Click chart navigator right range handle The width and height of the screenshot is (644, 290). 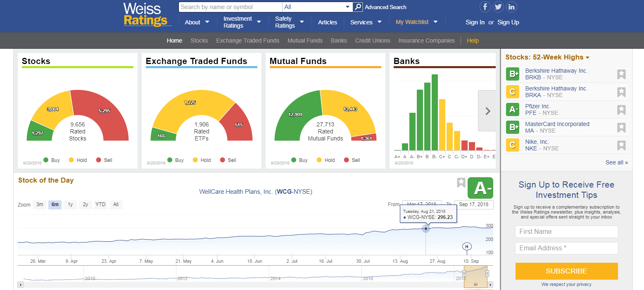coord(487,273)
